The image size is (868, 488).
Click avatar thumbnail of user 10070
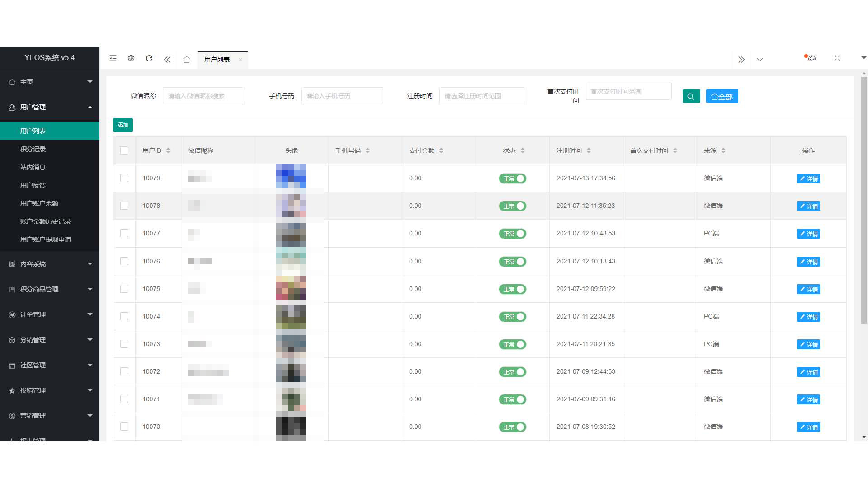291,428
